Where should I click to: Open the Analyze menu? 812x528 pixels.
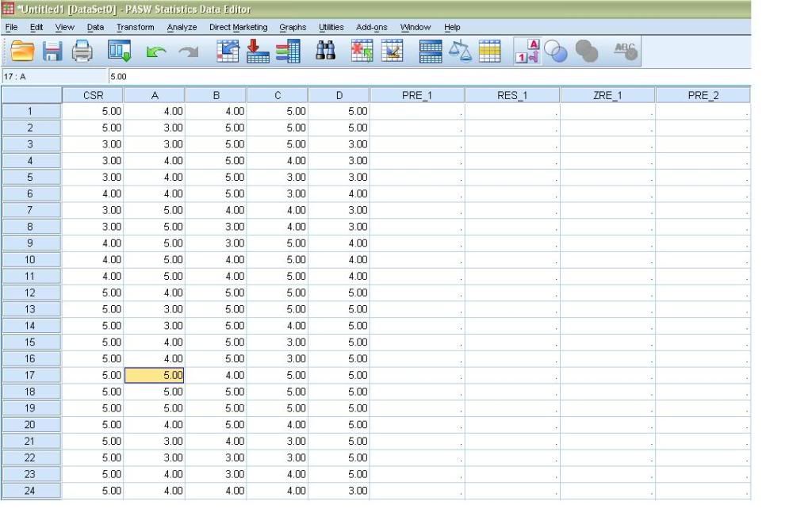coord(182,28)
